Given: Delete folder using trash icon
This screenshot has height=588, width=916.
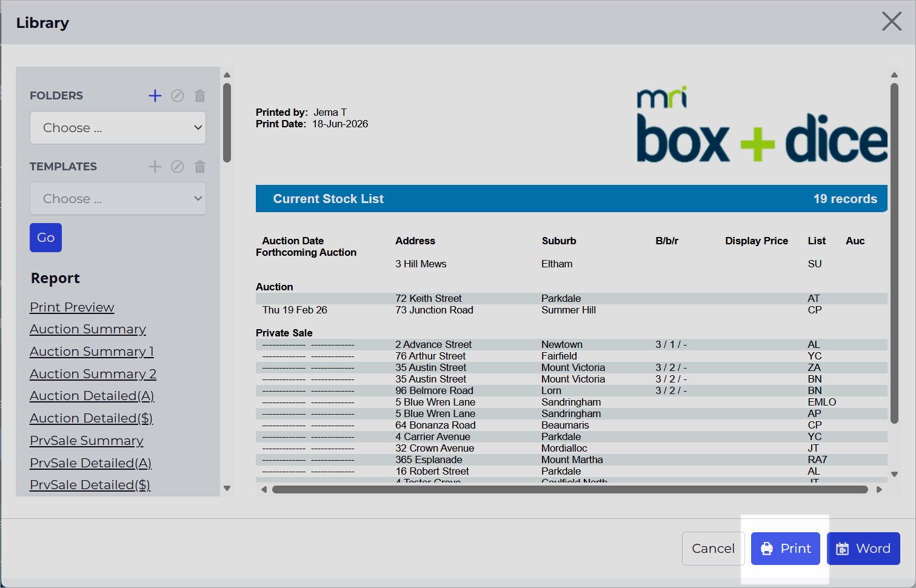Looking at the screenshot, I should (x=200, y=96).
